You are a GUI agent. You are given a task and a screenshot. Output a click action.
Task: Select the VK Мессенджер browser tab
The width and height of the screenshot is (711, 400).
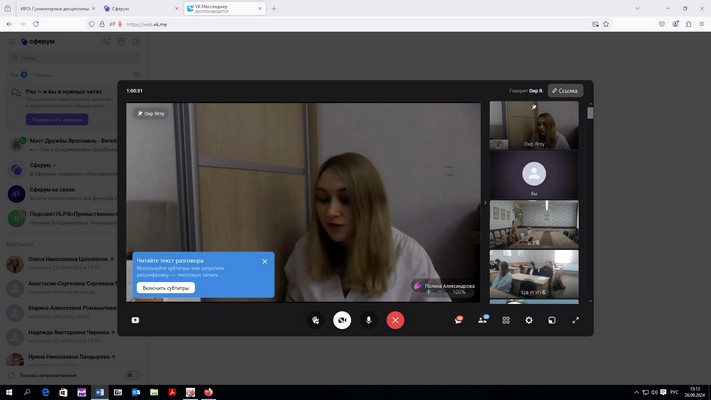point(225,9)
